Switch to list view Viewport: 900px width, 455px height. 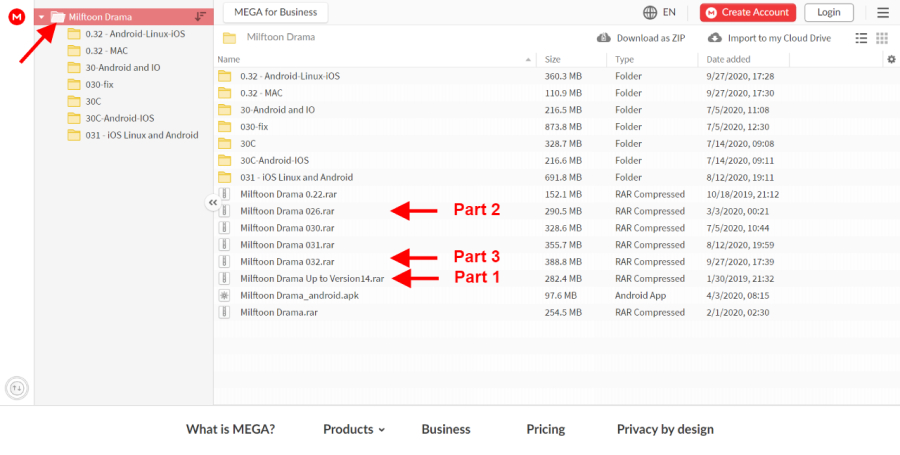pos(861,38)
